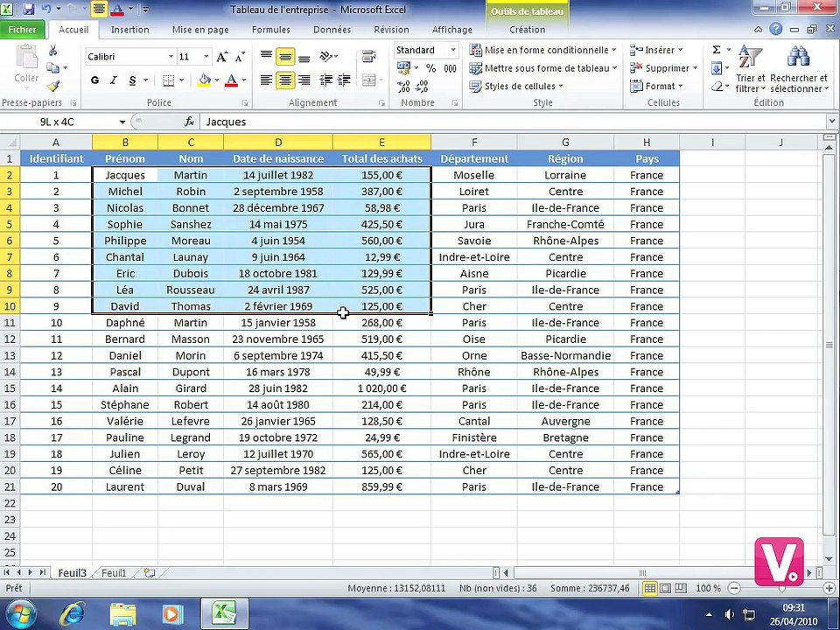Viewport: 840px width, 630px height.
Task: Open Internet Explorer from the taskbar
Action: point(73,614)
